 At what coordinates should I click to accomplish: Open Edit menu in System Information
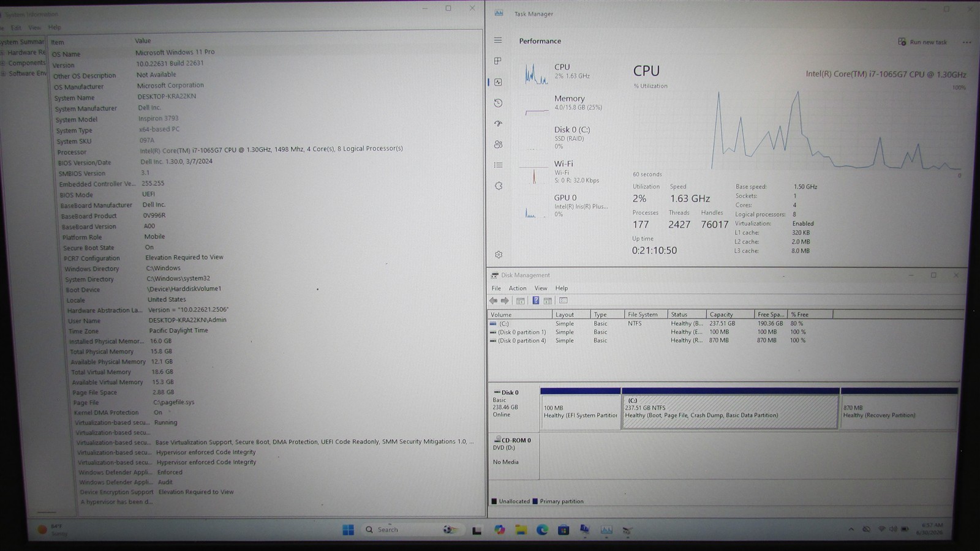pyautogui.click(x=16, y=28)
